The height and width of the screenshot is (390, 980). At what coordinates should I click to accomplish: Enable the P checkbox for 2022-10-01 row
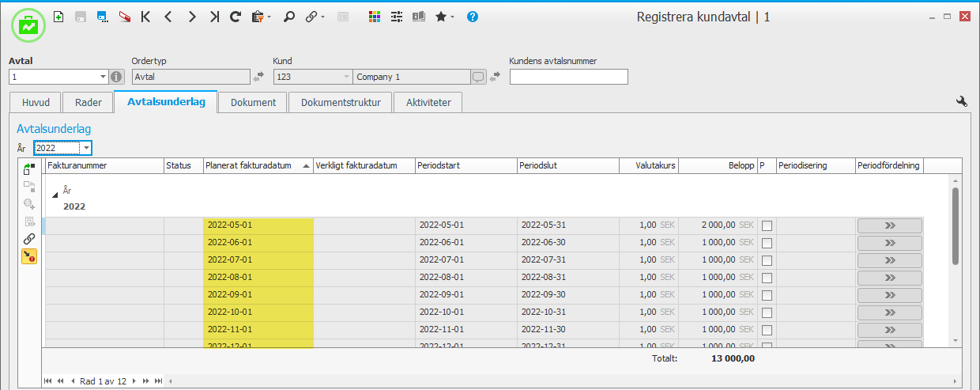[767, 312]
